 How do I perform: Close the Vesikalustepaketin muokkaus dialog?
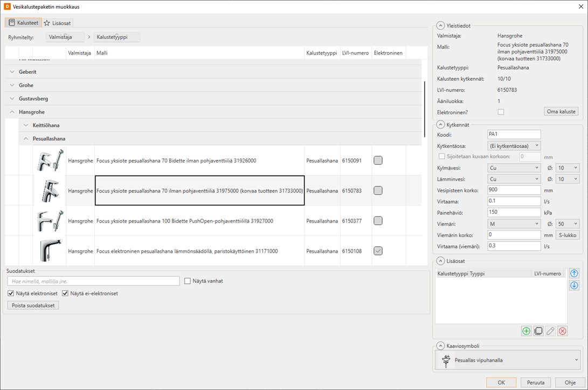581,7
